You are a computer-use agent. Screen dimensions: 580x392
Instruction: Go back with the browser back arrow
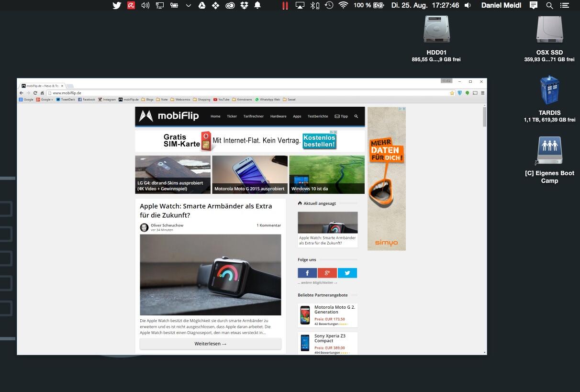pyautogui.click(x=22, y=93)
